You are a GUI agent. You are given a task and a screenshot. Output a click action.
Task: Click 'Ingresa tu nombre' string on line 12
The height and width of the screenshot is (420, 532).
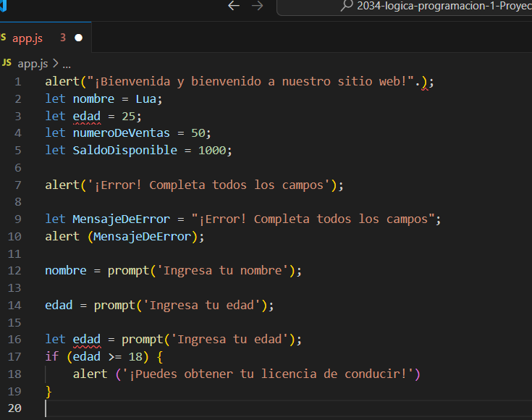point(222,271)
